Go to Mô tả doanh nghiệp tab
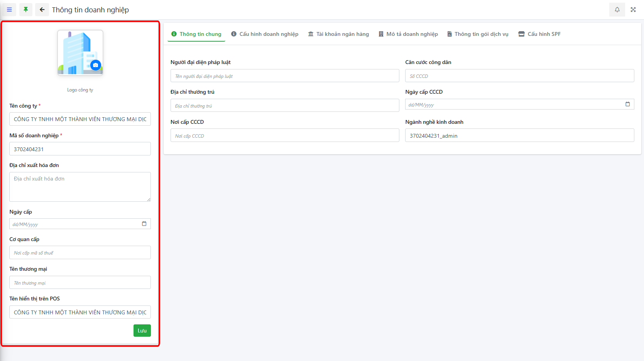 (x=408, y=34)
